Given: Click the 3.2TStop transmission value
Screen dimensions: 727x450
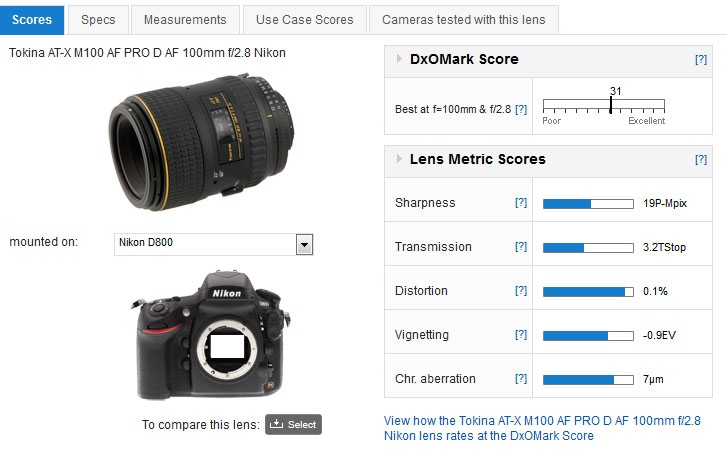Looking at the screenshot, I should [x=664, y=247].
